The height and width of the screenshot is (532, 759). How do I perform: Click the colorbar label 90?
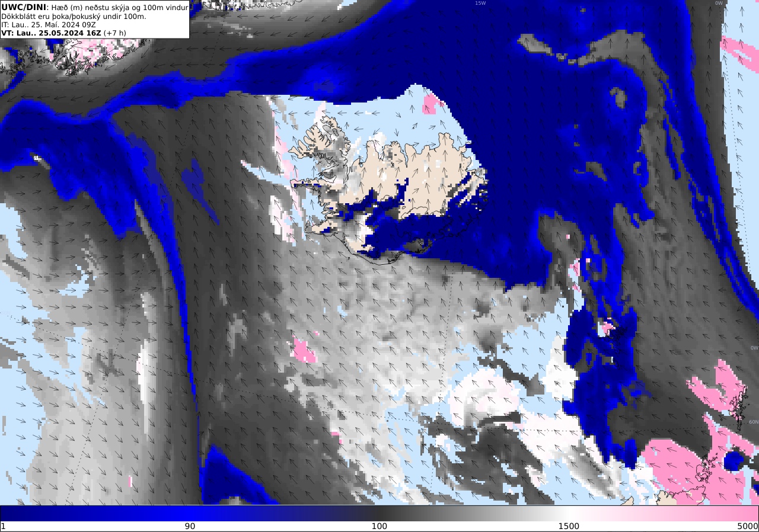pyautogui.click(x=190, y=526)
